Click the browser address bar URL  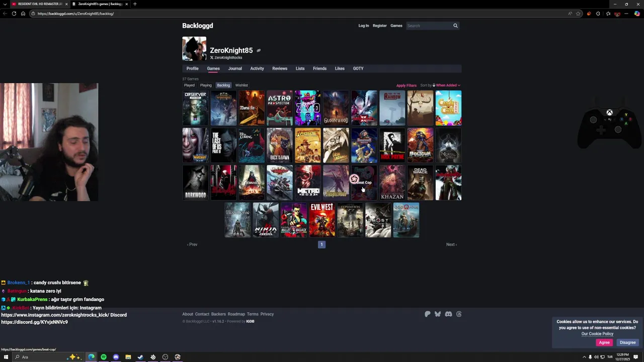click(x=75, y=14)
